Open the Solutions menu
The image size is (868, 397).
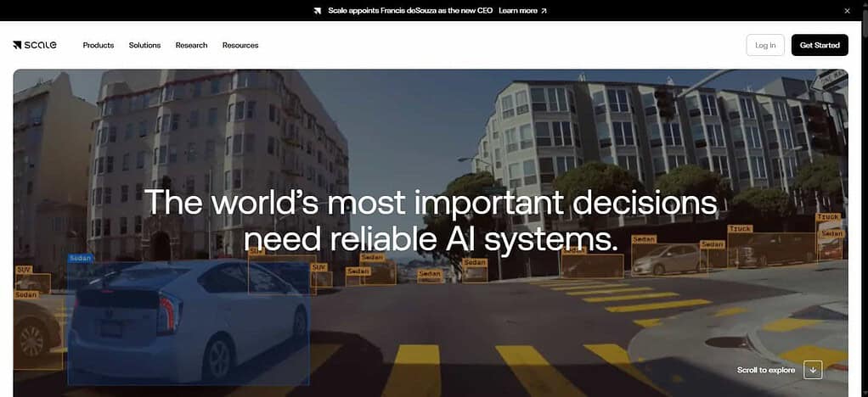click(x=144, y=45)
